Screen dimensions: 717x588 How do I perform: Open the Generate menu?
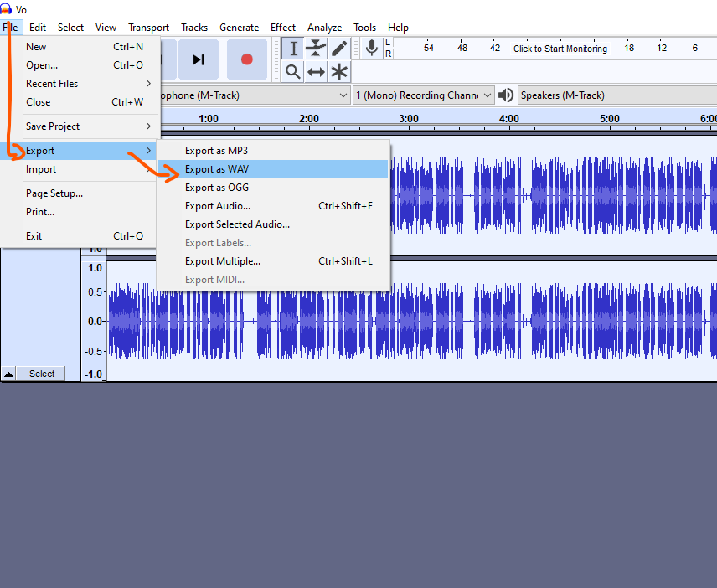point(240,28)
